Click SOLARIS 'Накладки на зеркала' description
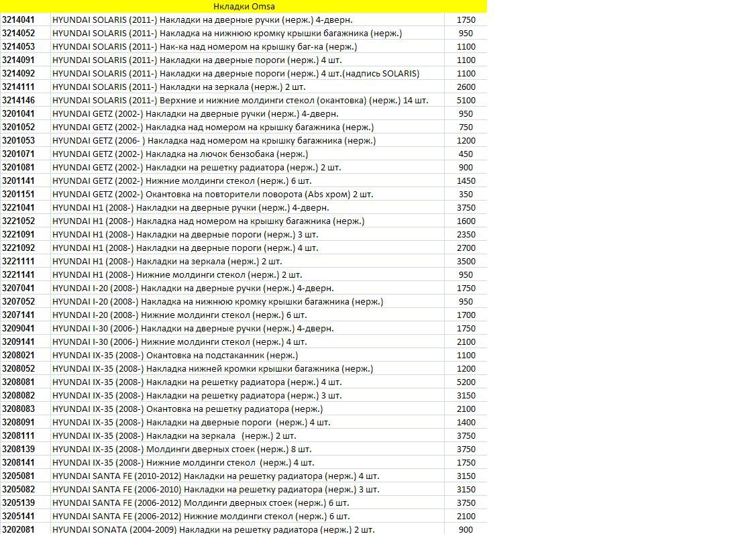 [179, 87]
